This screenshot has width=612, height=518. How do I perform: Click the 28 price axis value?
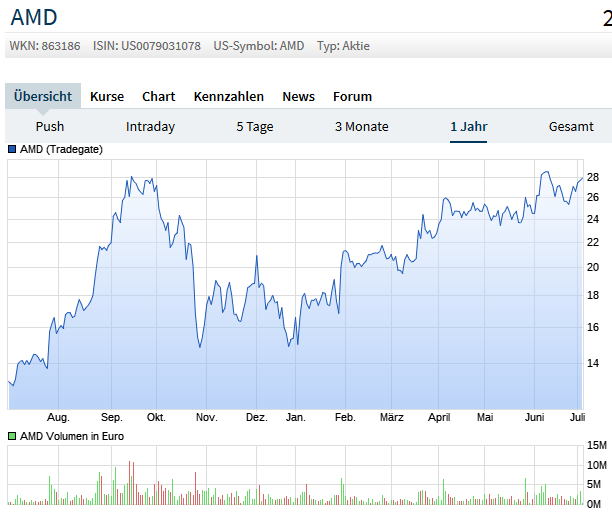click(592, 177)
